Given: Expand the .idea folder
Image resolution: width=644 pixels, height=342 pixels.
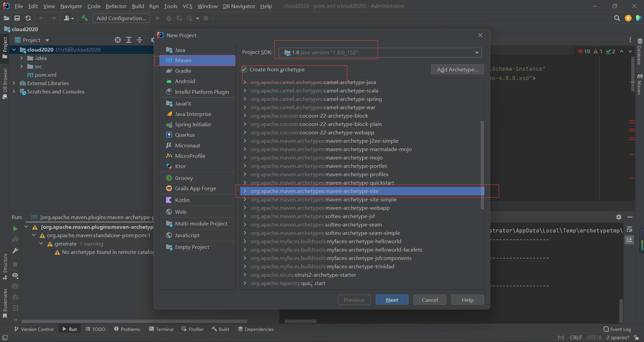Looking at the screenshot, I should coord(21,58).
